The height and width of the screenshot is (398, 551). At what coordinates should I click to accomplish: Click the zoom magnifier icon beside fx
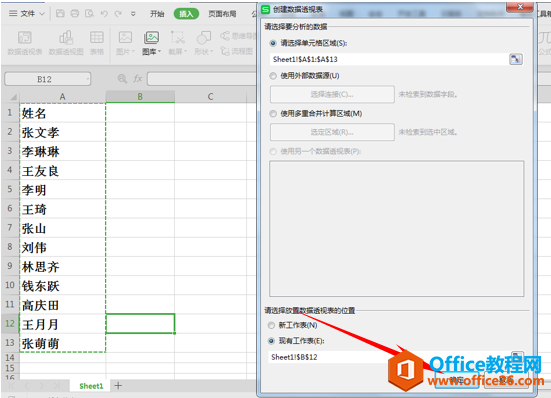tap(122, 79)
